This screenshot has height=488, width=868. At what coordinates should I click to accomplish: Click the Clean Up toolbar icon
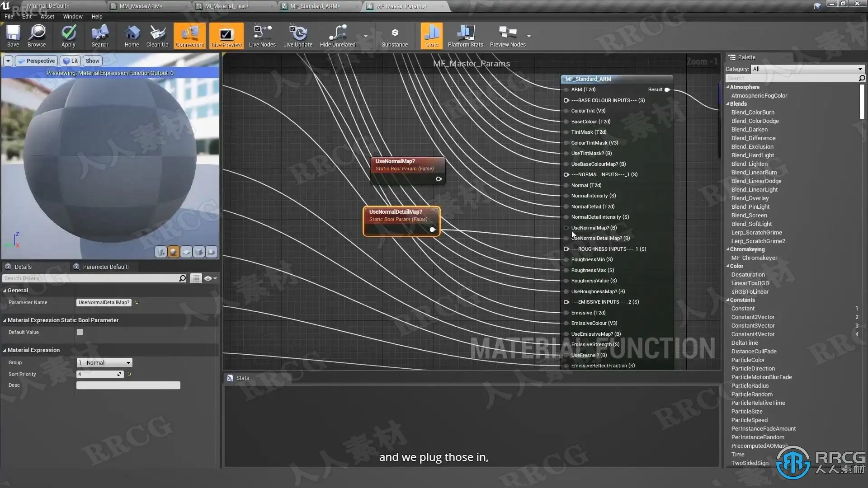[157, 33]
